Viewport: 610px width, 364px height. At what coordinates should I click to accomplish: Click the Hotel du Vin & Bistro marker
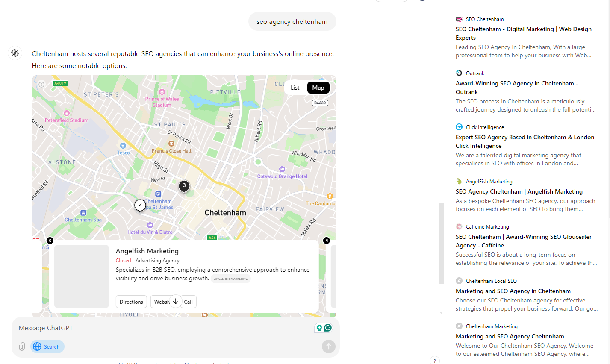click(150, 225)
